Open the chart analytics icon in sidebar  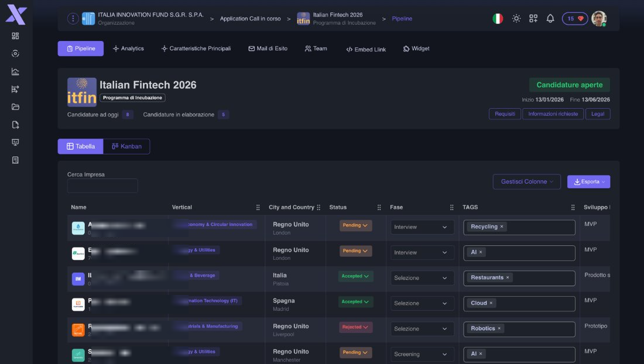pyautogui.click(x=15, y=71)
